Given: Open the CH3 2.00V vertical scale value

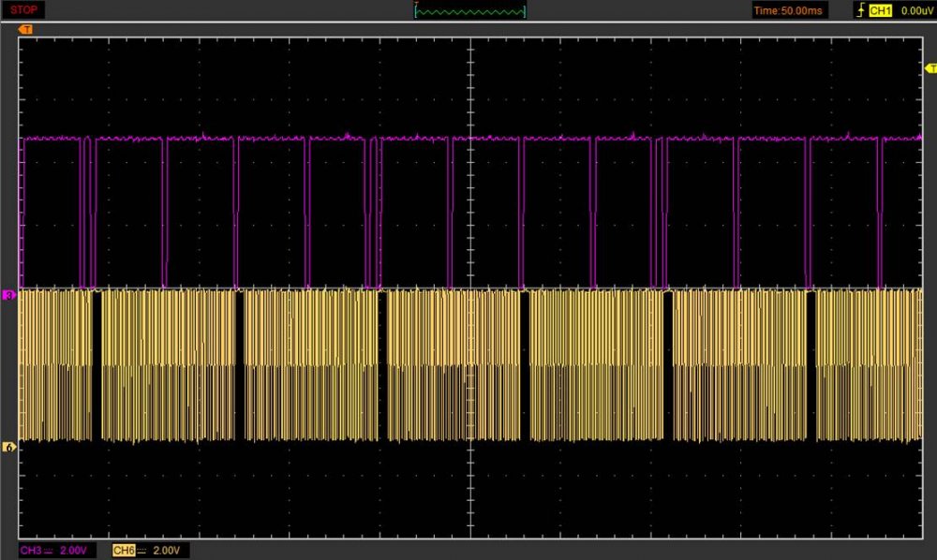Looking at the screenshot, I should 73,550.
